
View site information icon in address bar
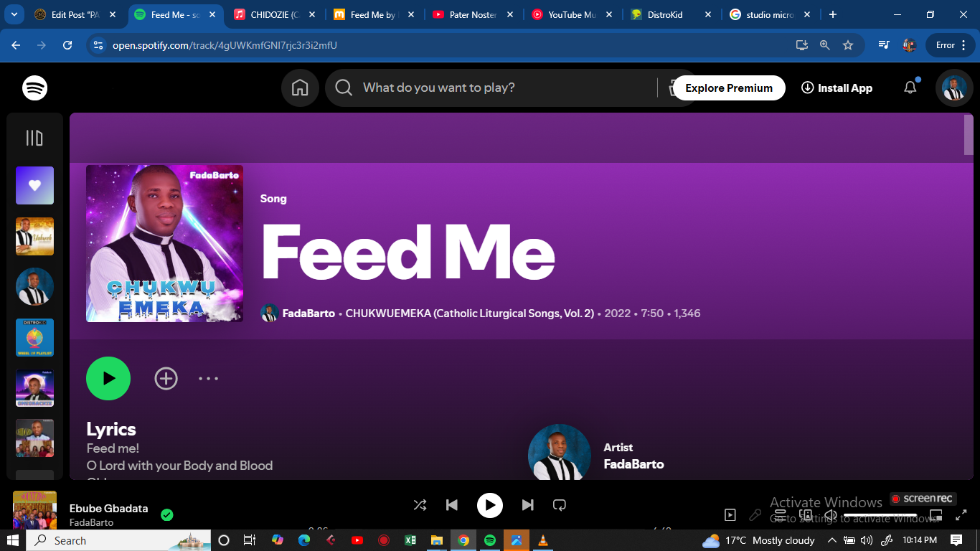pyautogui.click(x=98, y=45)
